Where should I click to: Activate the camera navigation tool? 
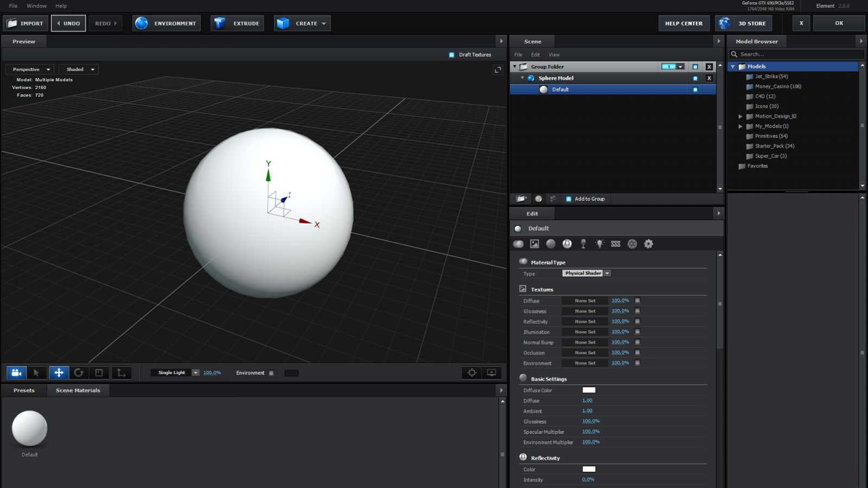16,373
